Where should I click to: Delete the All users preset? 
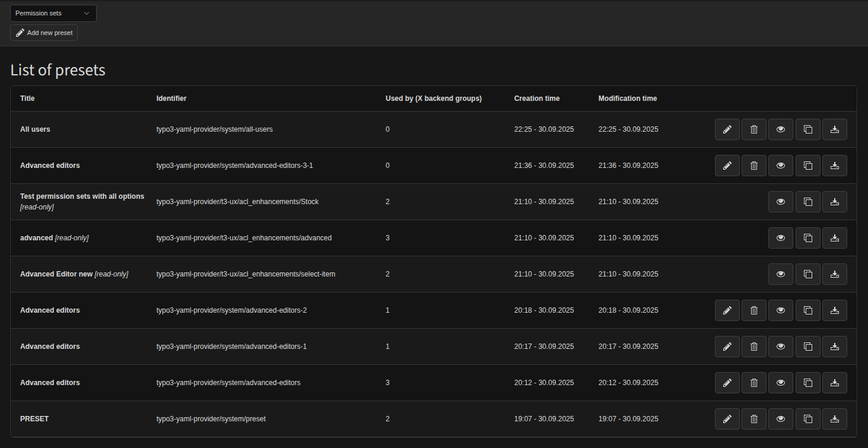coord(753,129)
